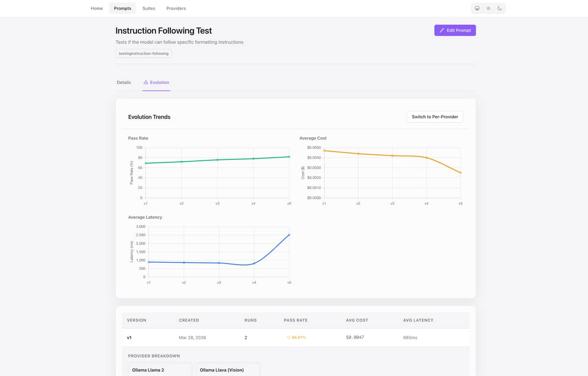Enable dark mode with moon icon
The width and height of the screenshot is (588, 376).
point(499,8)
